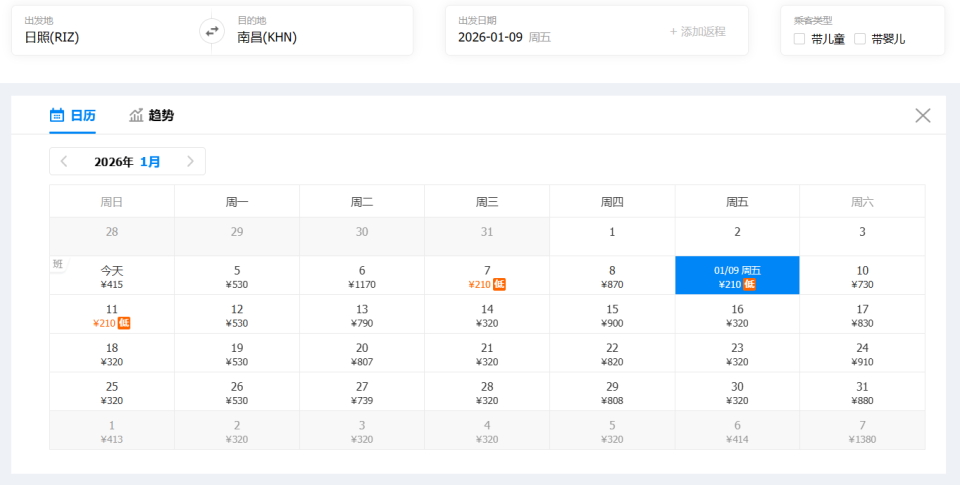Enable the 带儿童 checkbox
Image resolution: width=960 pixels, height=485 pixels.
(799, 39)
